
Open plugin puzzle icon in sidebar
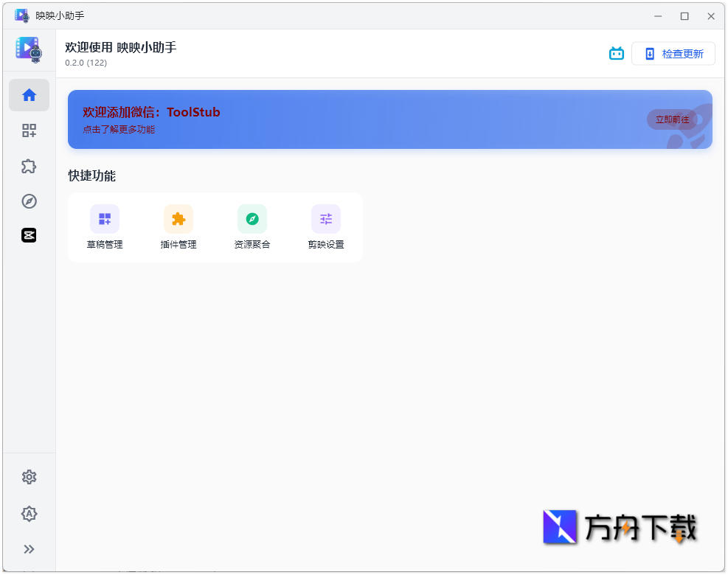point(29,166)
